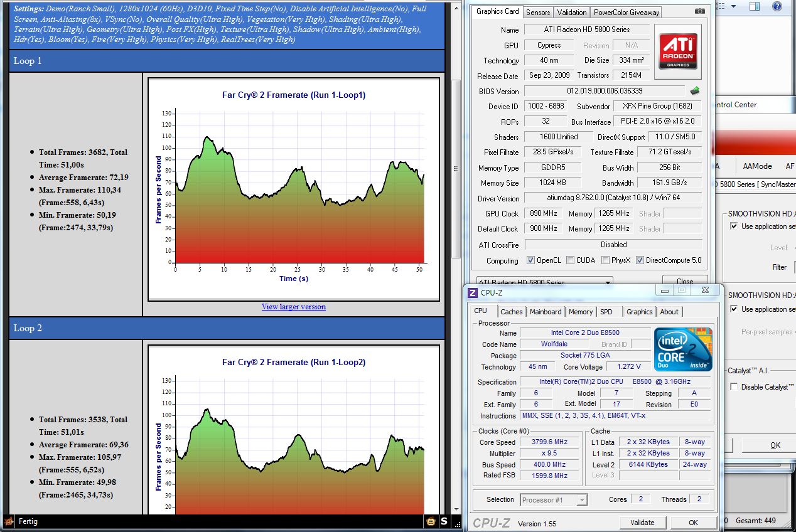Open the Memory tab in CPU-Z
The height and width of the screenshot is (532, 796).
coord(581,312)
